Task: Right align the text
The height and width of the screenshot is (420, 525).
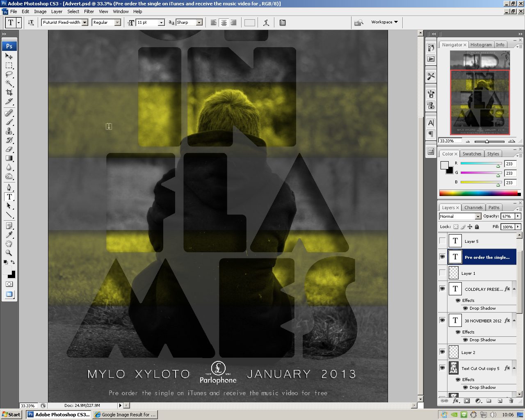Action: pyautogui.click(x=233, y=23)
